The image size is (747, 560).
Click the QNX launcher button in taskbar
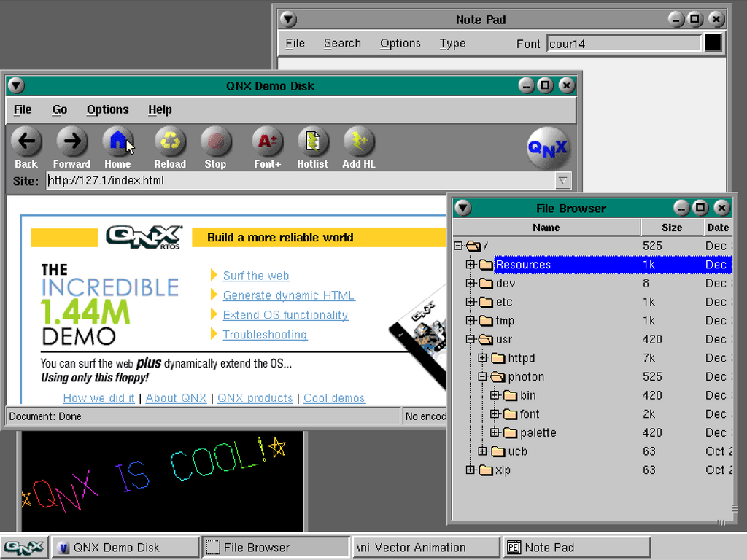24,548
